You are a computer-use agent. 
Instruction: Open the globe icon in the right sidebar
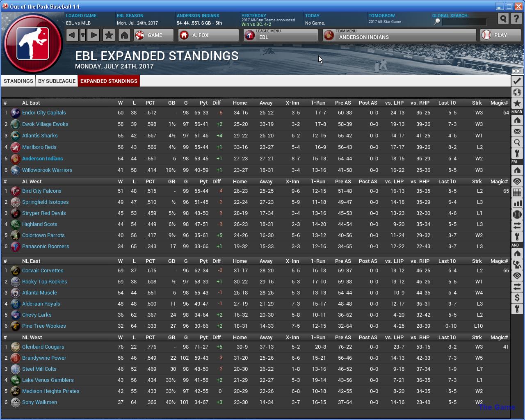click(517, 92)
